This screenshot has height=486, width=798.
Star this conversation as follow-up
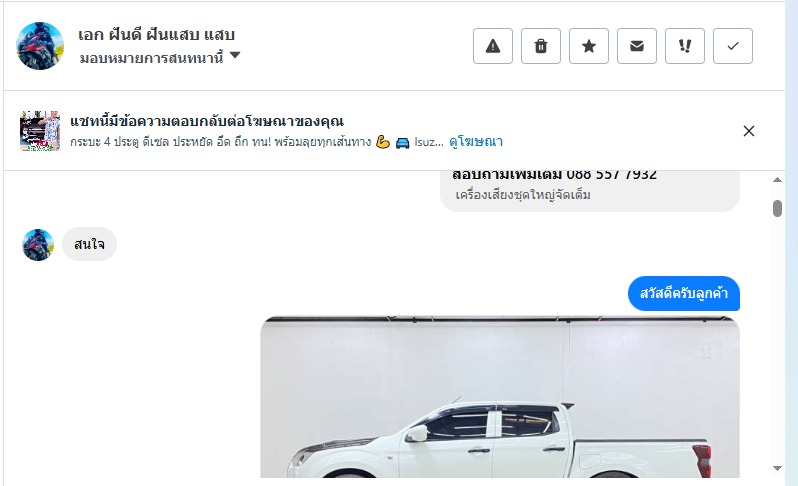coord(589,46)
